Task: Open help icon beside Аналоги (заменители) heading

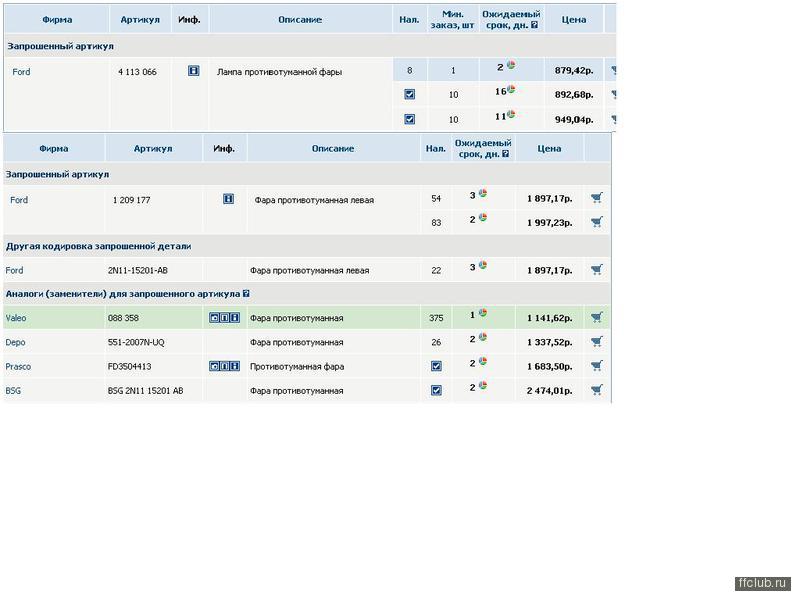Action: pyautogui.click(x=246, y=294)
